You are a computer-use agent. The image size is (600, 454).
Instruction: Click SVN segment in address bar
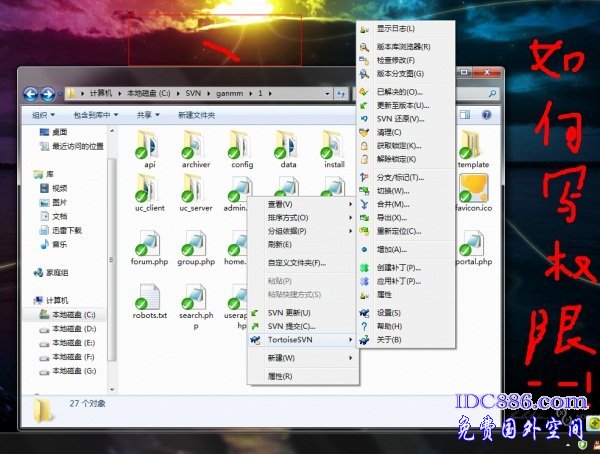pyautogui.click(x=194, y=93)
